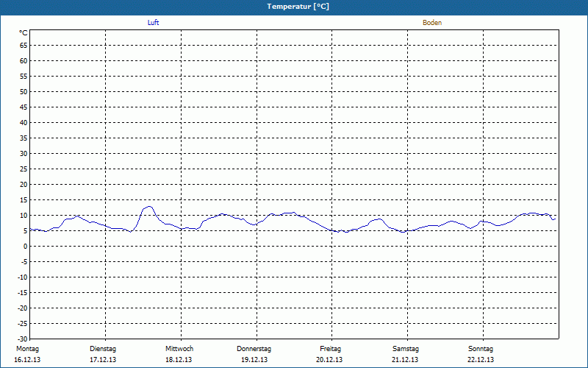Click the -30 value on y-axis

22,339
